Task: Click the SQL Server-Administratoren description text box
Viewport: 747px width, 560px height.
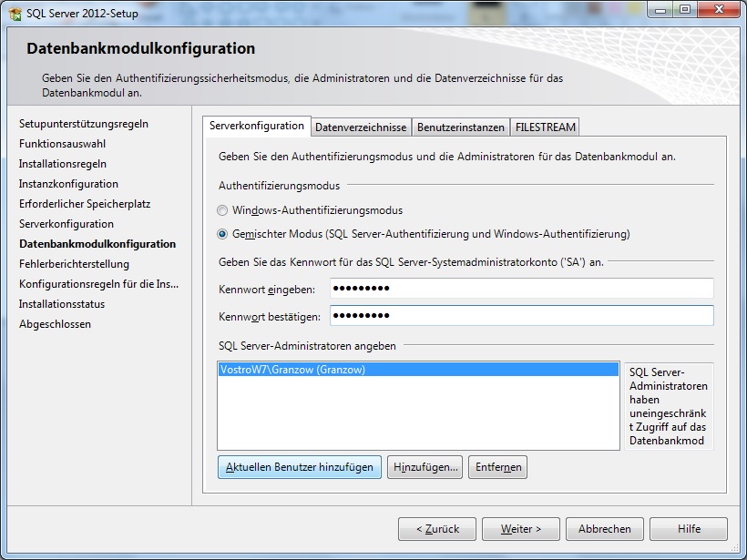Action: [669, 406]
